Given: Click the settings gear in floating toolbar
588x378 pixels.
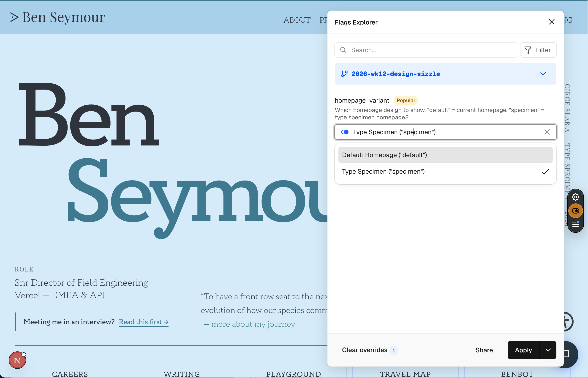Looking at the screenshot, I should click(x=575, y=197).
